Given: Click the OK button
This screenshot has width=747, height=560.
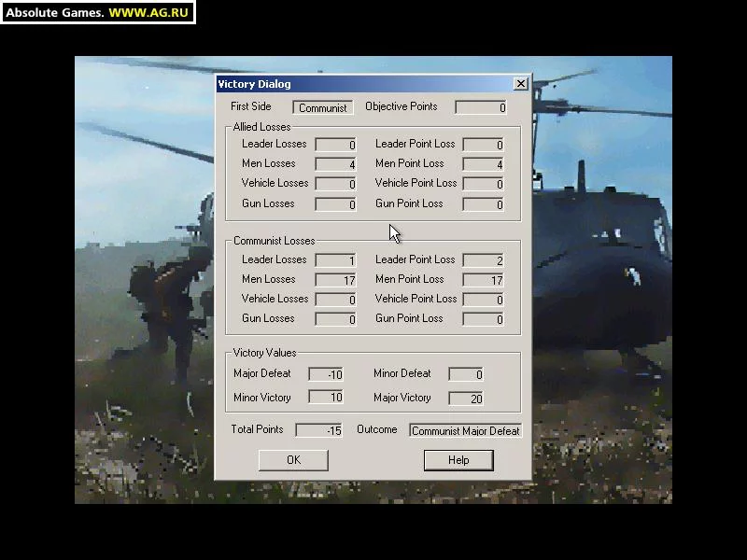Looking at the screenshot, I should (x=293, y=460).
